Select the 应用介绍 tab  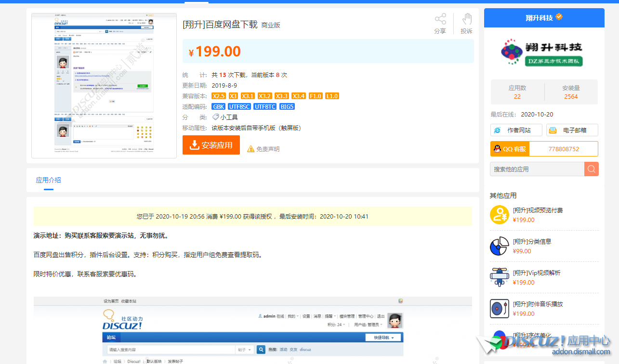pyautogui.click(x=49, y=180)
